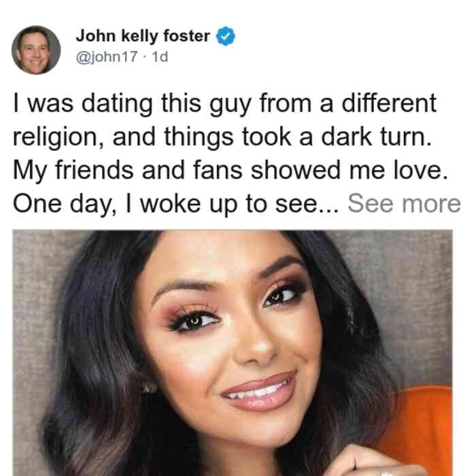Click the text "One day, I woke up to see..."
The width and height of the screenshot is (476, 476).
[175, 204]
